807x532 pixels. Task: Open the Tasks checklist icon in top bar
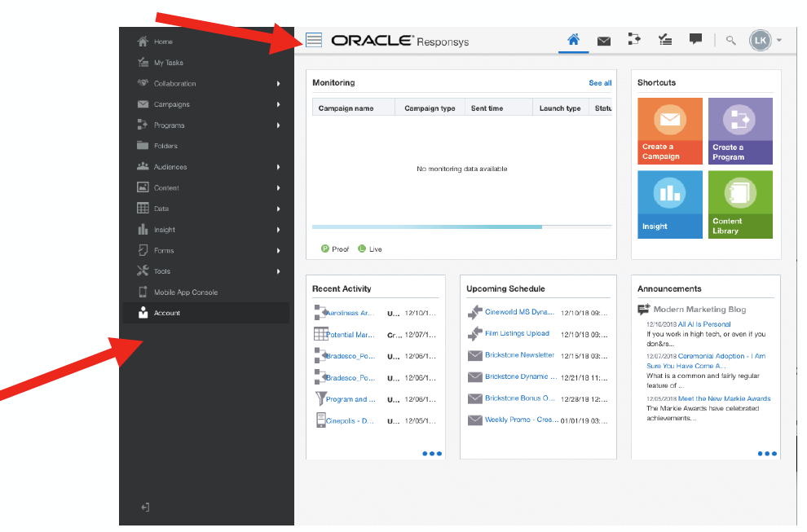tap(665, 40)
